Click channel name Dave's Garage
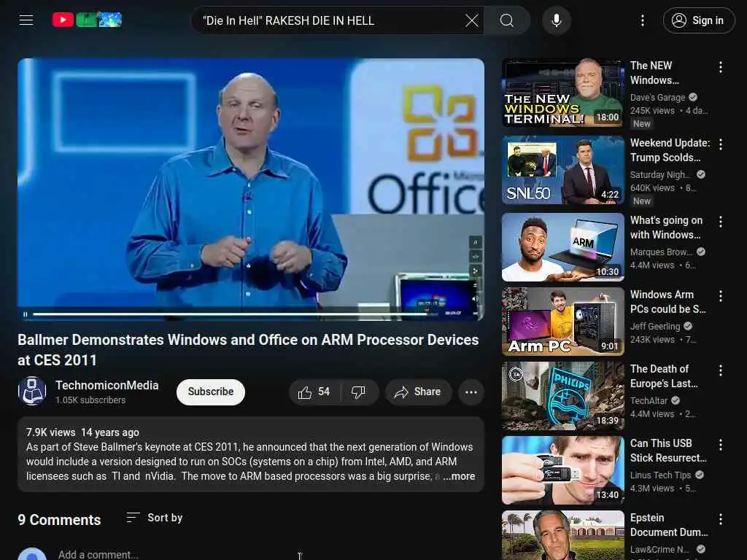This screenshot has height=560, width=747. coord(657,98)
